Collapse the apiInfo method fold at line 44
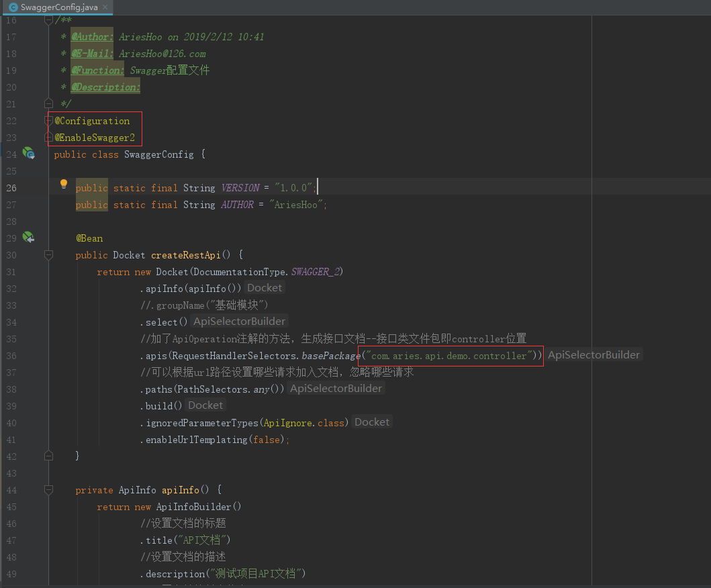 48,489
